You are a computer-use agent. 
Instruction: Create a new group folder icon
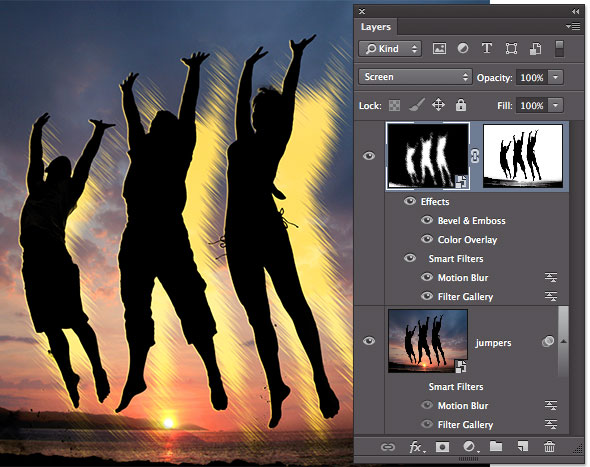point(496,446)
